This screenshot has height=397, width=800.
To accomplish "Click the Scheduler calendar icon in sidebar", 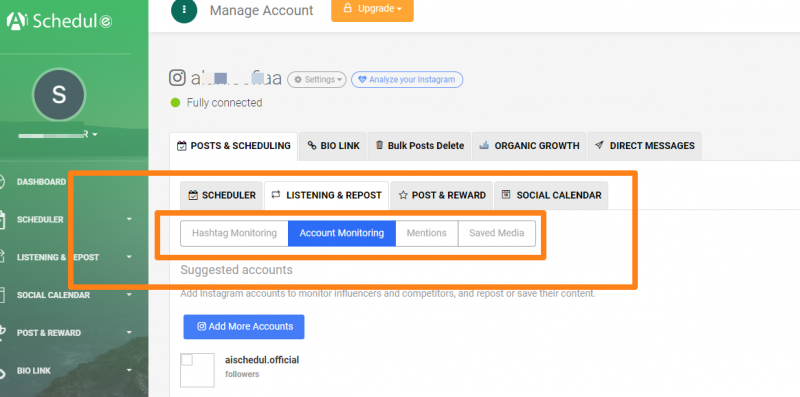I will tap(2, 219).
